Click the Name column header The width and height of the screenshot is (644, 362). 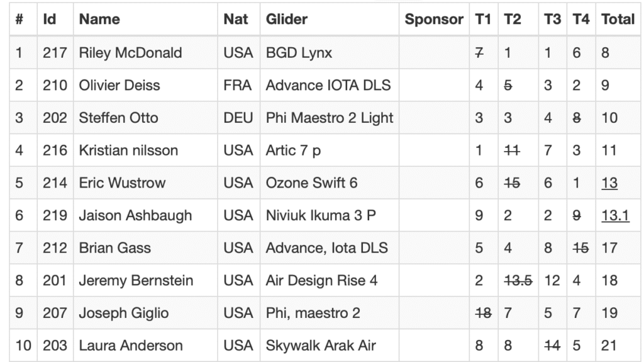tap(99, 19)
